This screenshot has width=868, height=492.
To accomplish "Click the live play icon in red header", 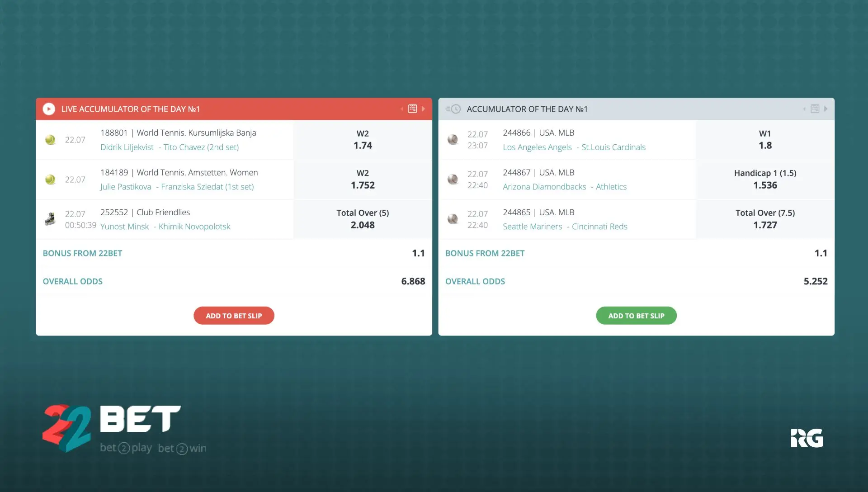I will pos(49,109).
